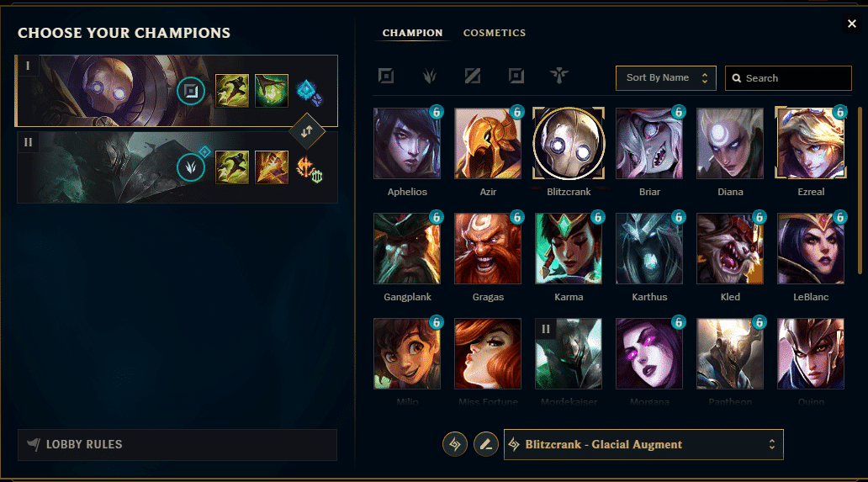Select the Ghost summoner spell on Blitzcrank slot

(231, 91)
